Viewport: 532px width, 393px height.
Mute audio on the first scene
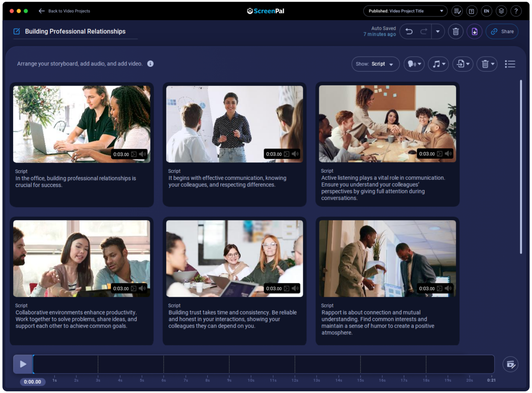[142, 154]
